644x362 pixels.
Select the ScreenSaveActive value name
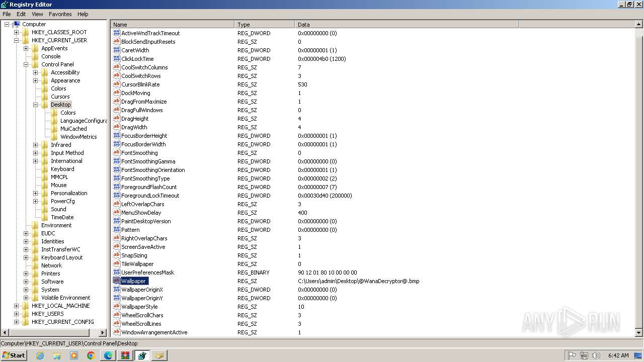coord(143,247)
